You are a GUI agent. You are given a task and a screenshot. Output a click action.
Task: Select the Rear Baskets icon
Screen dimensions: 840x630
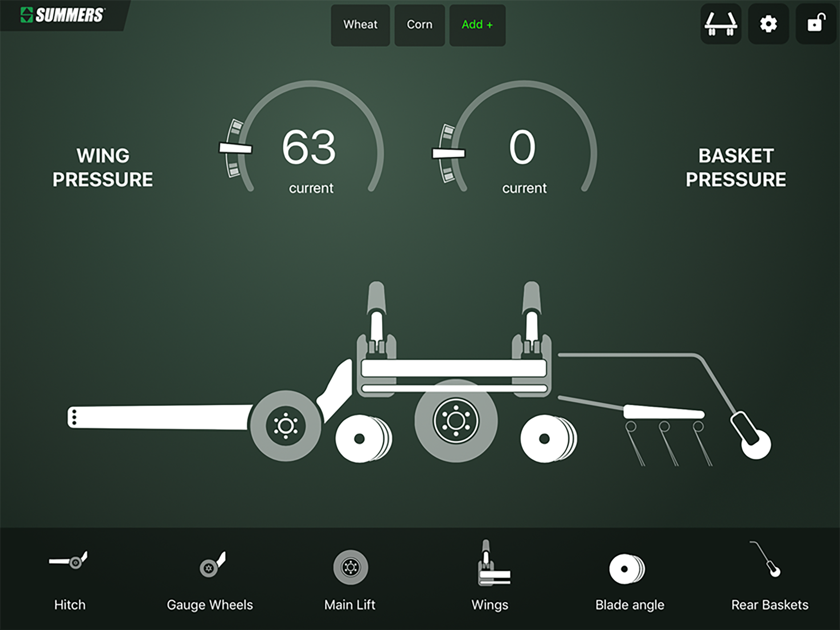[765, 559]
